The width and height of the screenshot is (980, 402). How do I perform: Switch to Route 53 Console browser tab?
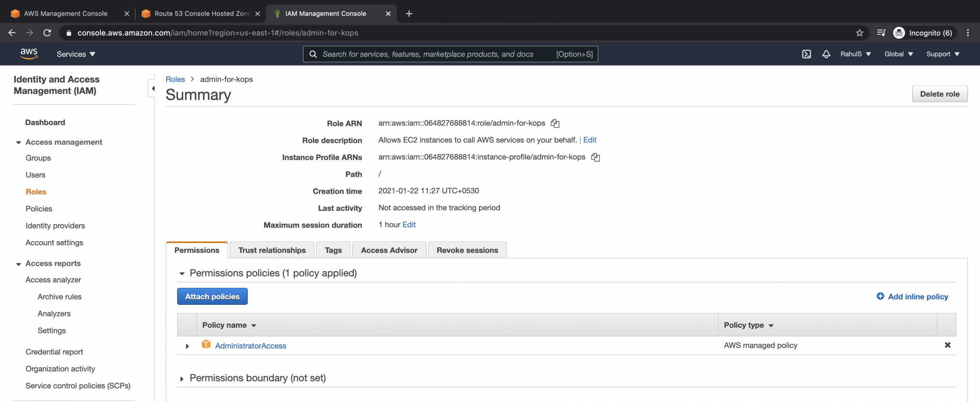click(x=201, y=14)
